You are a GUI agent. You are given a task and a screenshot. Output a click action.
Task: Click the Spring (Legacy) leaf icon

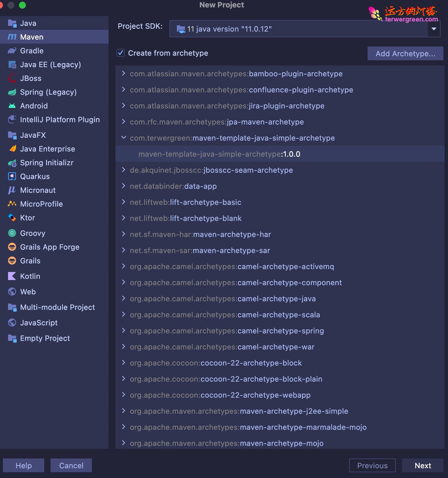(12, 92)
